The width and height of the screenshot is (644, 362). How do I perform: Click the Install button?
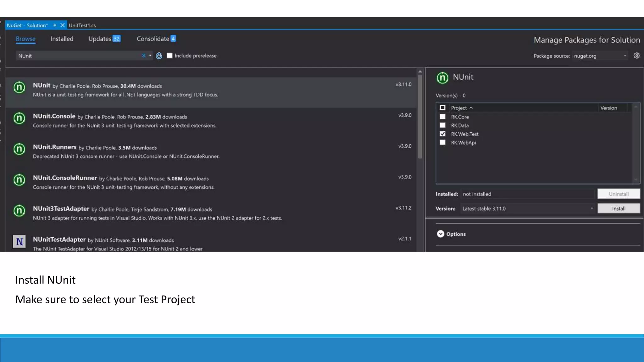(x=619, y=208)
